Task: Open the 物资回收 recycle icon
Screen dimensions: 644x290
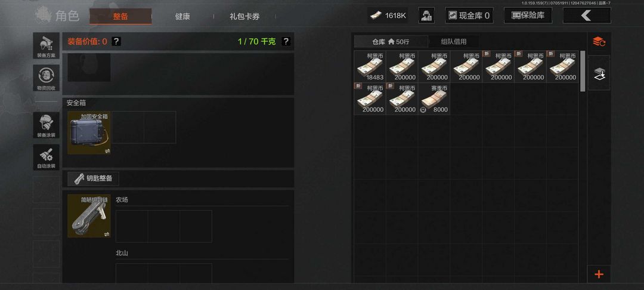Action: click(x=46, y=78)
